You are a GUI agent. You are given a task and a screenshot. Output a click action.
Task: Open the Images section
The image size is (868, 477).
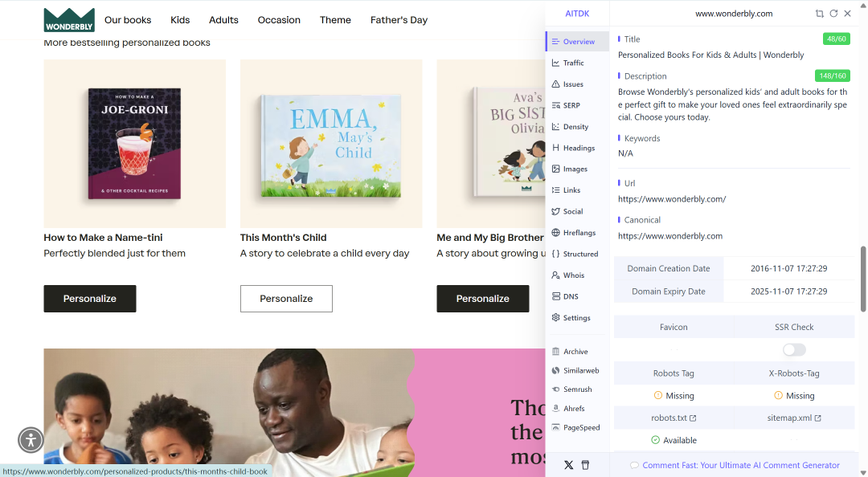pos(577,169)
